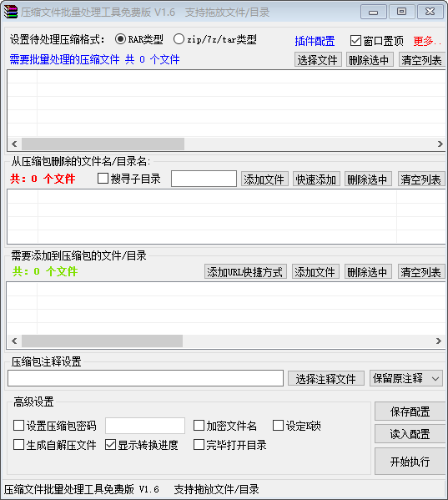448x500 pixels.
Task: Click the 读入配置 button
Action: point(410,434)
